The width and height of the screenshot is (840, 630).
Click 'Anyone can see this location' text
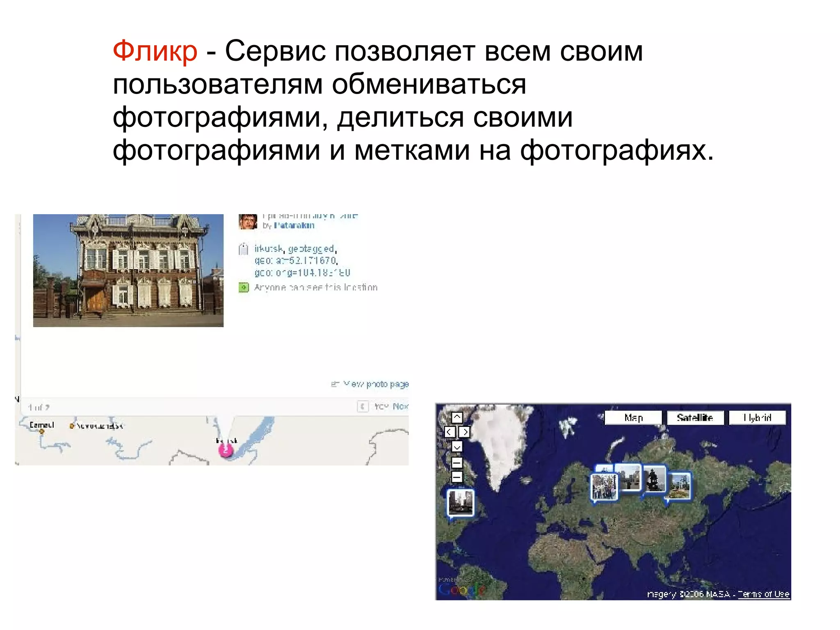316,287
